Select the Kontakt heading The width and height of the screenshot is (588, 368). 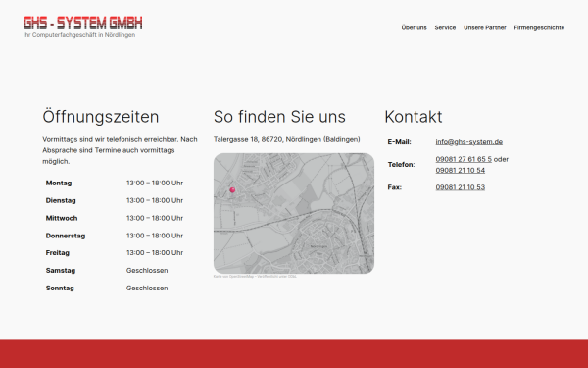click(x=414, y=117)
